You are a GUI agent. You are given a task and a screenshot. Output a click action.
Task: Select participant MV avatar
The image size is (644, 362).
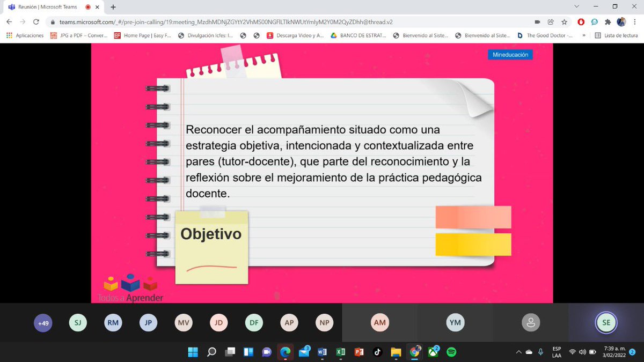tap(184, 323)
